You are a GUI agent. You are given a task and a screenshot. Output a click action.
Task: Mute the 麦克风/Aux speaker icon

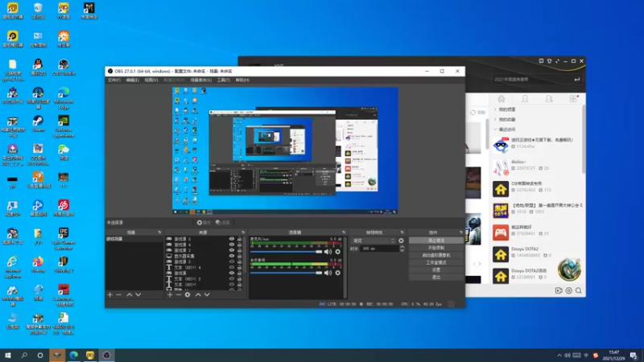[x=328, y=252]
